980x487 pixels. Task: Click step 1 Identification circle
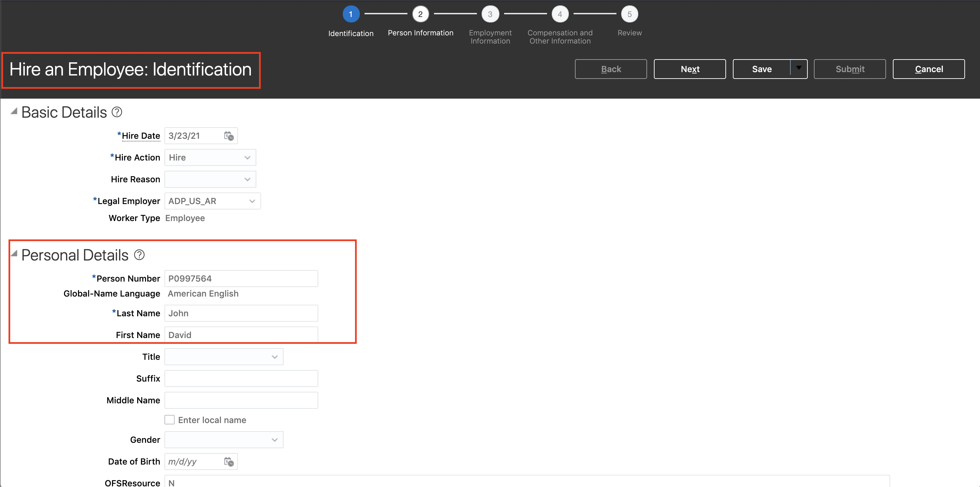pyautogui.click(x=351, y=14)
